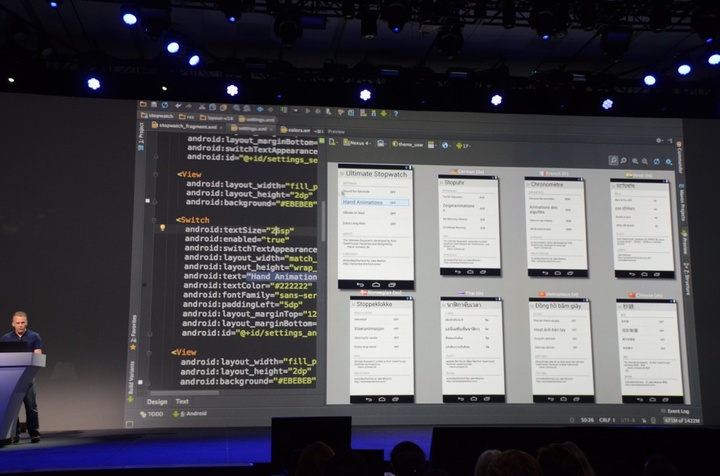
Task: Select the German Stopuhr preview
Action: 469,225
